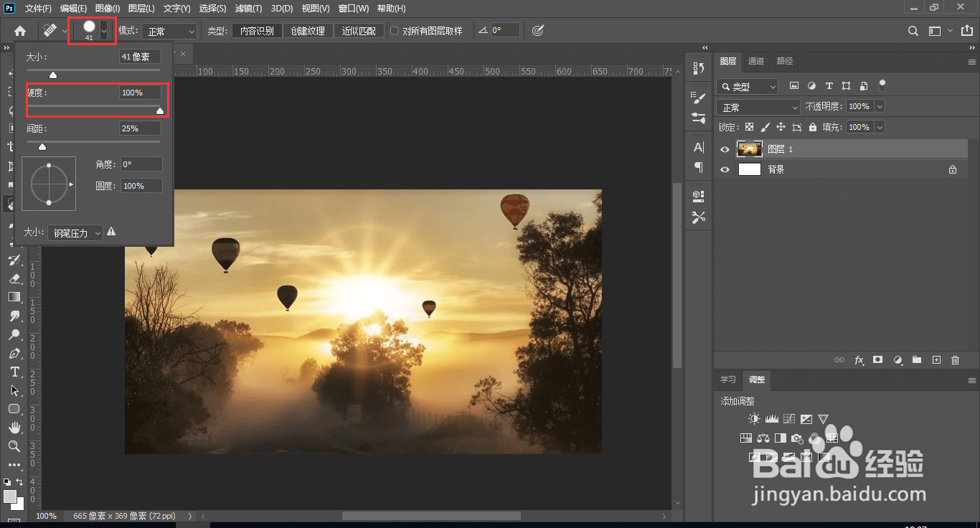980x528 pixels.
Task: Click the 间距 25% input field
Action: pyautogui.click(x=140, y=128)
